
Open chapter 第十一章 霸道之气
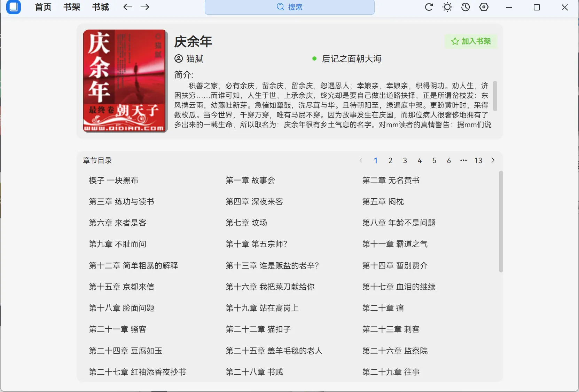point(395,244)
